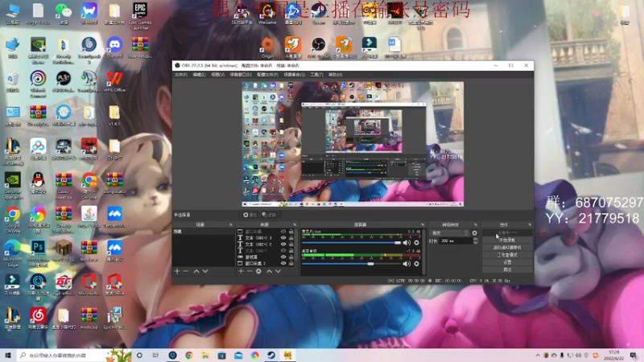The height and width of the screenshot is (362, 644).
Task: Click the add scene plus icon
Action: pyautogui.click(x=177, y=271)
